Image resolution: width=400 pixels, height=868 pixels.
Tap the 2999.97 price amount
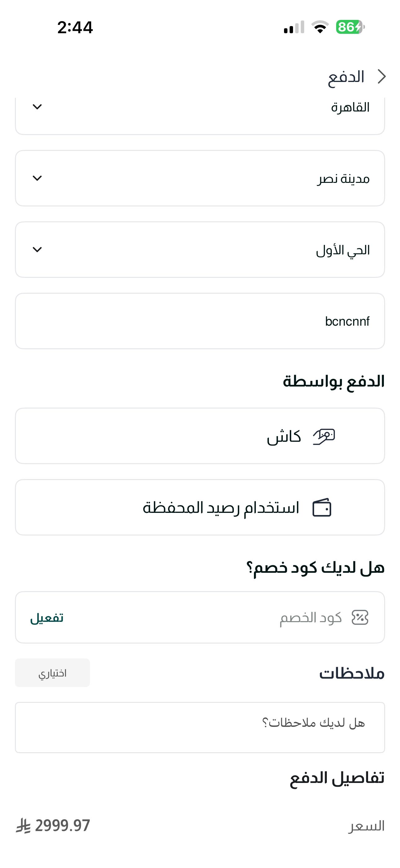(63, 825)
